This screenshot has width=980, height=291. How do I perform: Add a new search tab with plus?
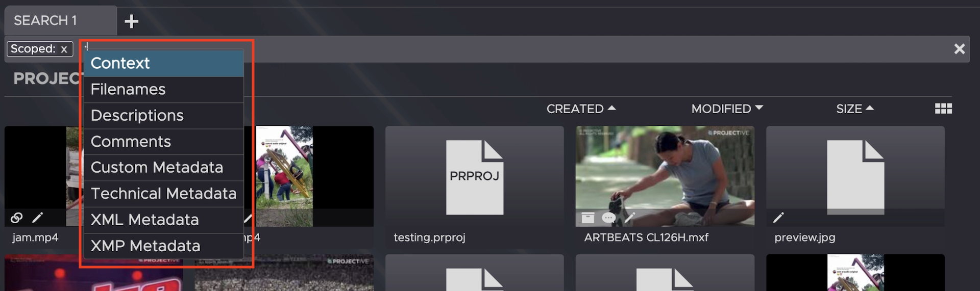(131, 21)
